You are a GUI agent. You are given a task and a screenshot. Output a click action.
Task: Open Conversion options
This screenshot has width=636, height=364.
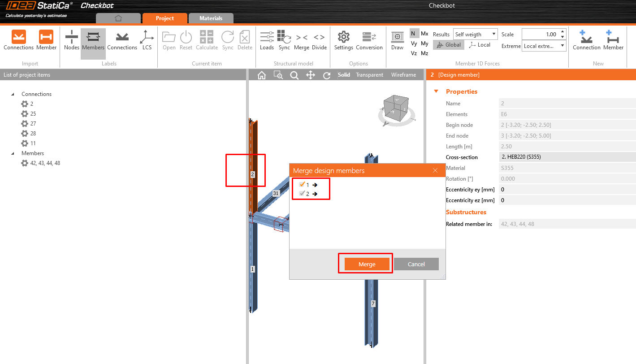pos(369,40)
